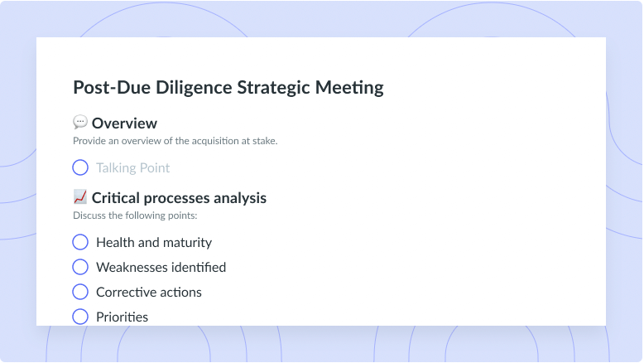Click the Corrective actions text
The image size is (644, 363).
tap(149, 293)
